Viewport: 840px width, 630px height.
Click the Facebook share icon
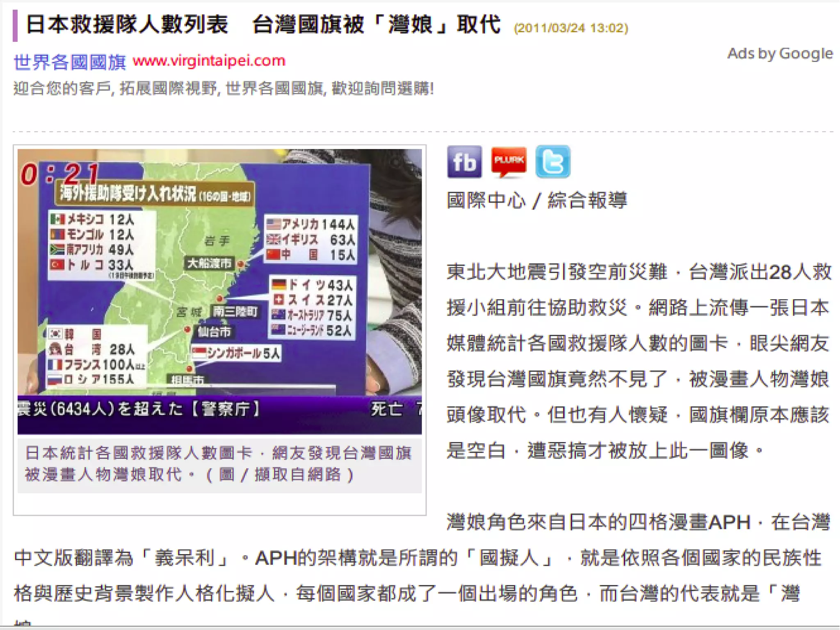click(x=464, y=162)
